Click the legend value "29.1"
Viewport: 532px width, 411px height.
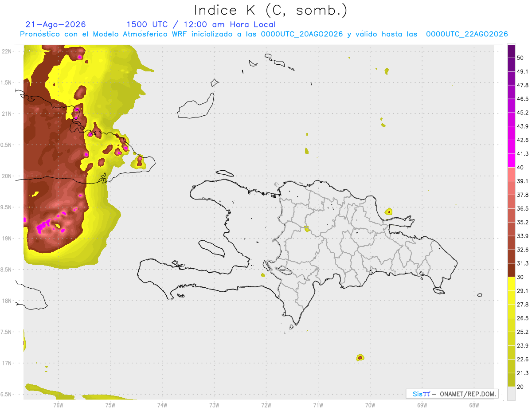pyautogui.click(x=523, y=290)
